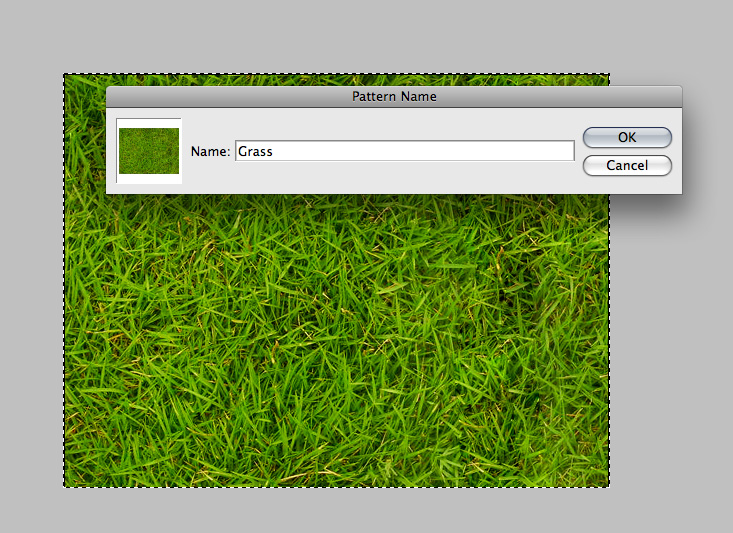This screenshot has width=733, height=533.
Task: Click the "Name:" label in the dialog
Action: tap(210, 151)
